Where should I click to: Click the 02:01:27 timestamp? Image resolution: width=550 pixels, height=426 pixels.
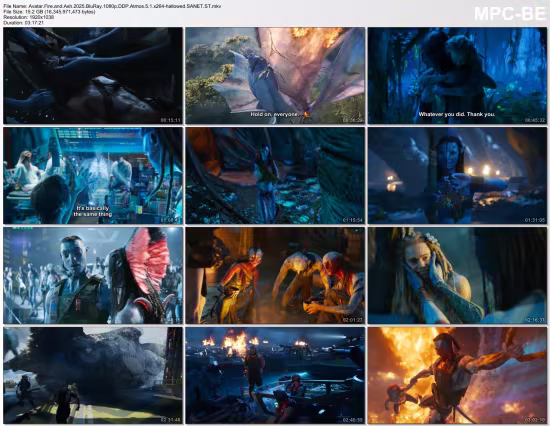[x=353, y=320]
